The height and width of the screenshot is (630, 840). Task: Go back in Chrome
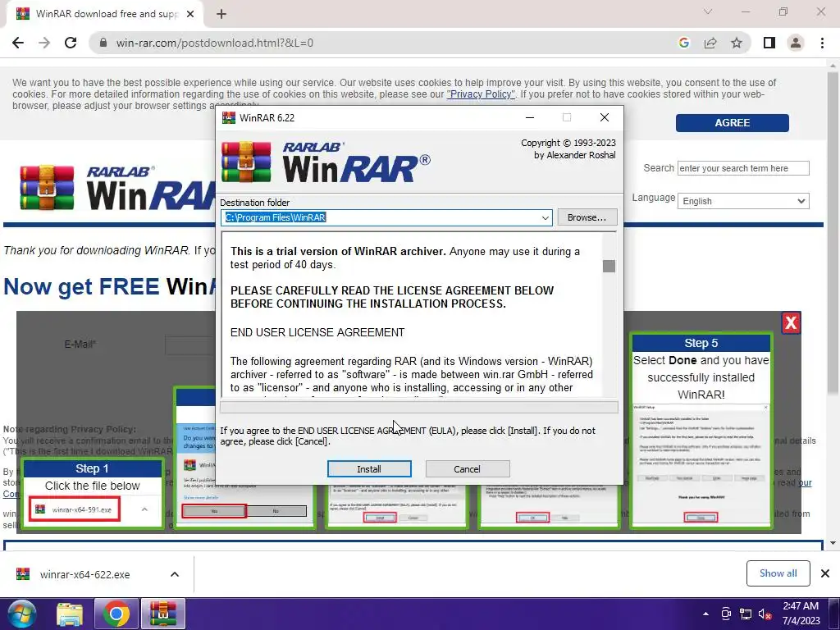[x=18, y=43]
